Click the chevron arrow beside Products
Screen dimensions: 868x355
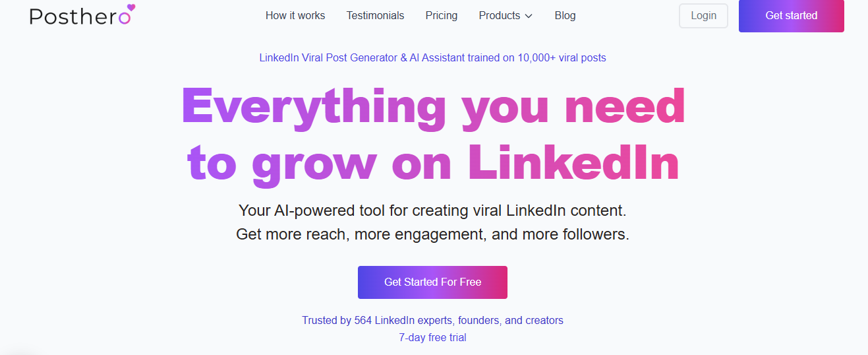coord(529,16)
